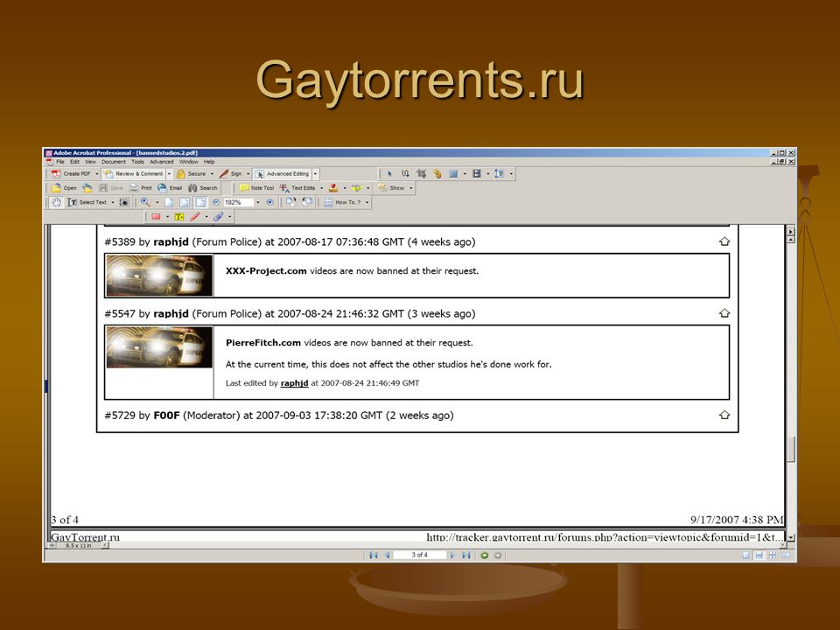Select the Select Text tool
The height and width of the screenshot is (630, 840).
(87, 202)
